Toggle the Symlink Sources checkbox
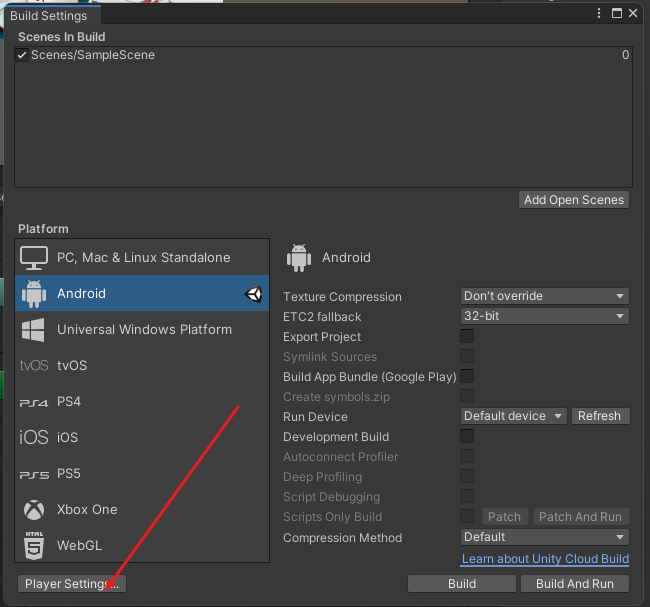The image size is (650, 607). (467, 356)
